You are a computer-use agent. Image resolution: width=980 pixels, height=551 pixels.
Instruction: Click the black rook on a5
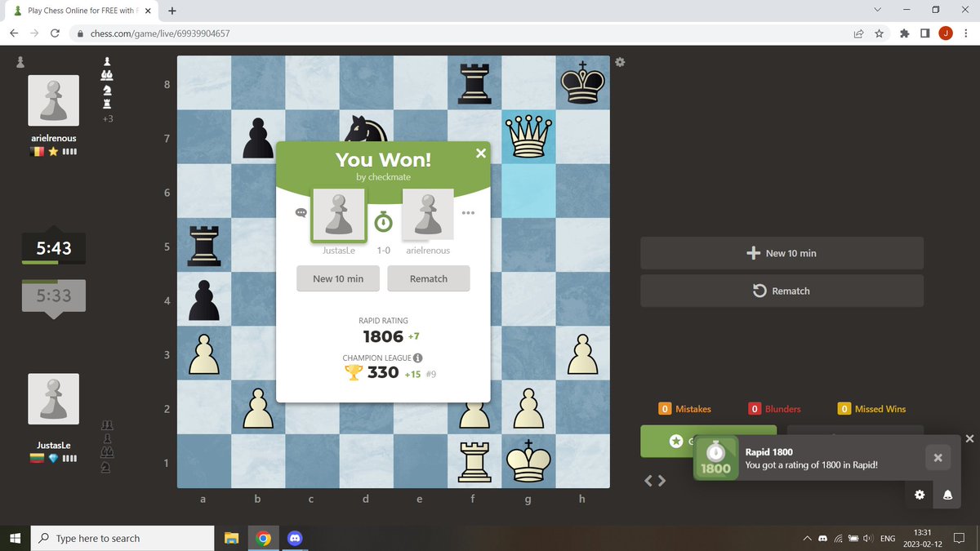204,244
